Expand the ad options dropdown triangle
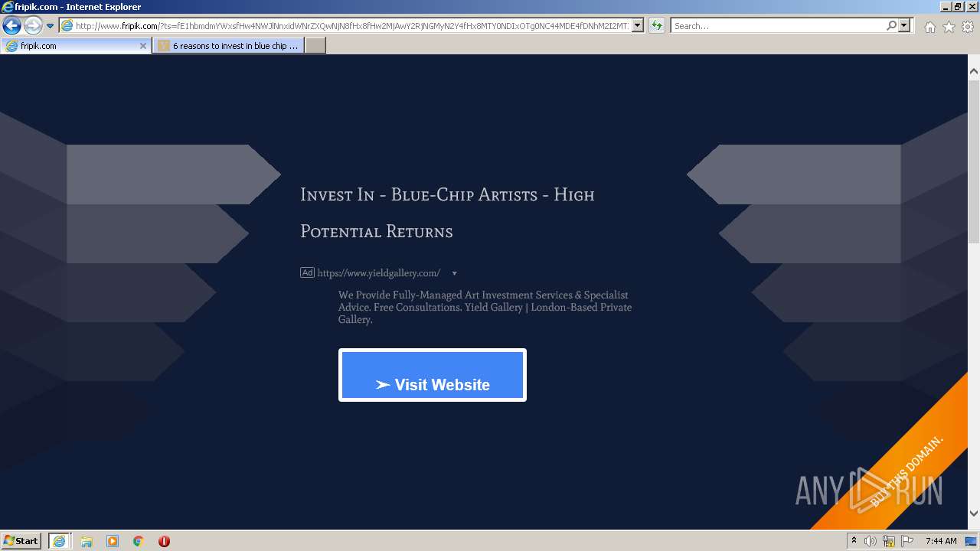This screenshot has height=551, width=980. coord(454,273)
